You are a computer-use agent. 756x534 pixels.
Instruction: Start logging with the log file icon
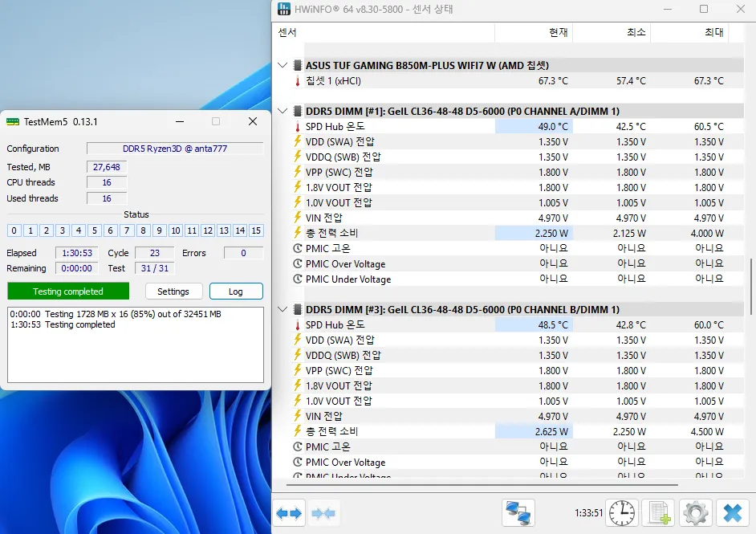point(659,513)
